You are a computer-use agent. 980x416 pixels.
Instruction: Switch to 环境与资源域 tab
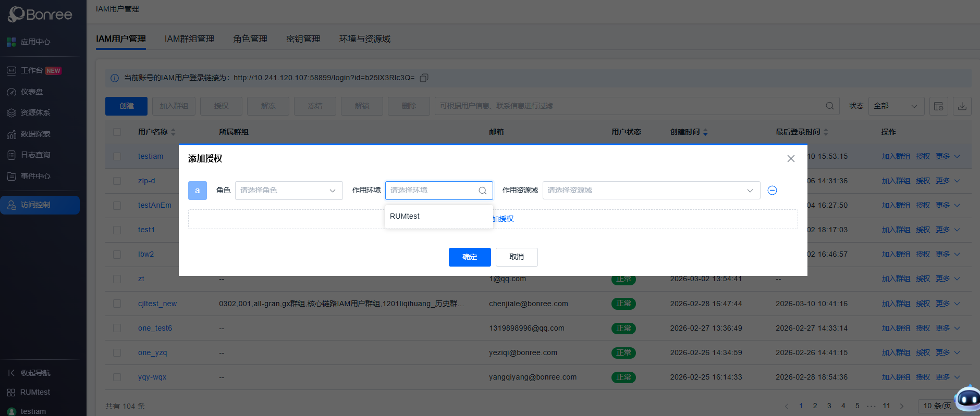[x=365, y=39]
